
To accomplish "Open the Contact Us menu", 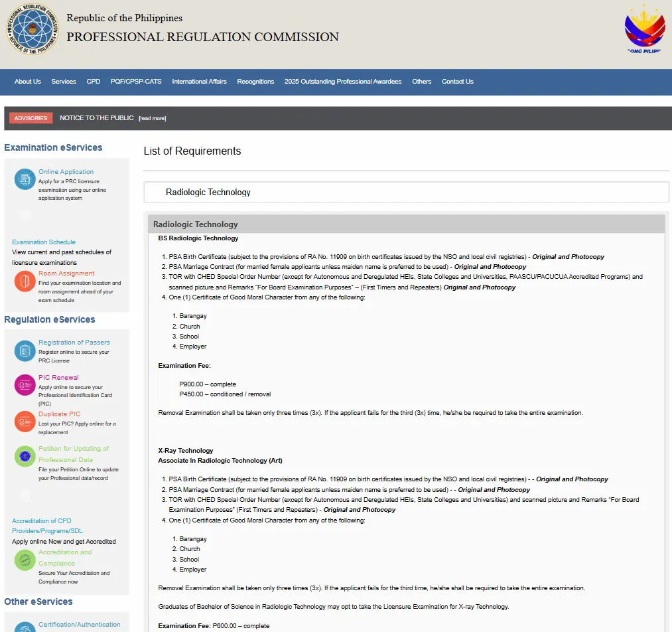I will tap(458, 82).
